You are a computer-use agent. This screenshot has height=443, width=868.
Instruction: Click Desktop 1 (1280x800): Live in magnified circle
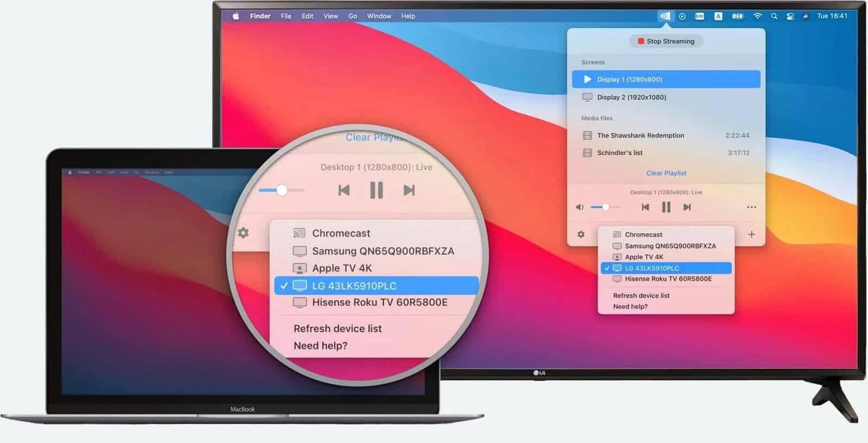pyautogui.click(x=376, y=167)
